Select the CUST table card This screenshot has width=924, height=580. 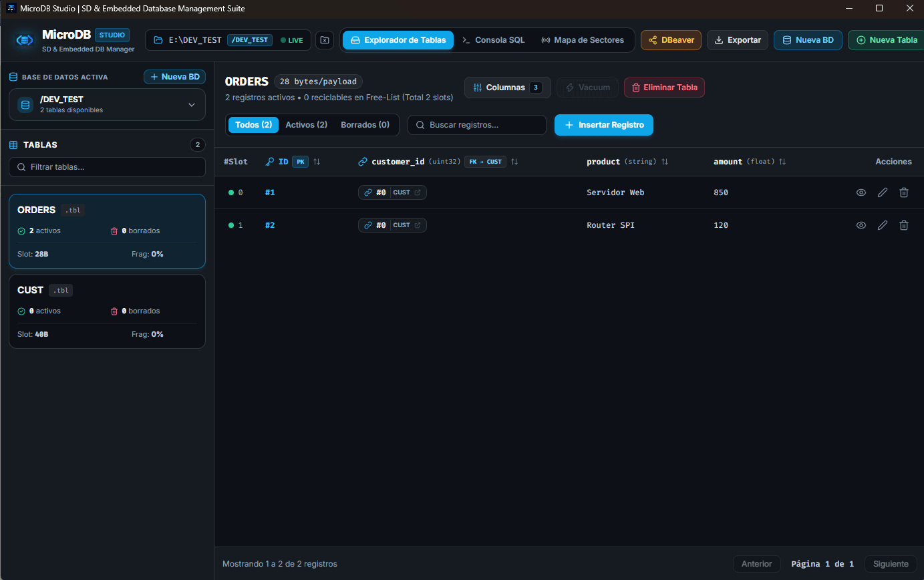107,311
